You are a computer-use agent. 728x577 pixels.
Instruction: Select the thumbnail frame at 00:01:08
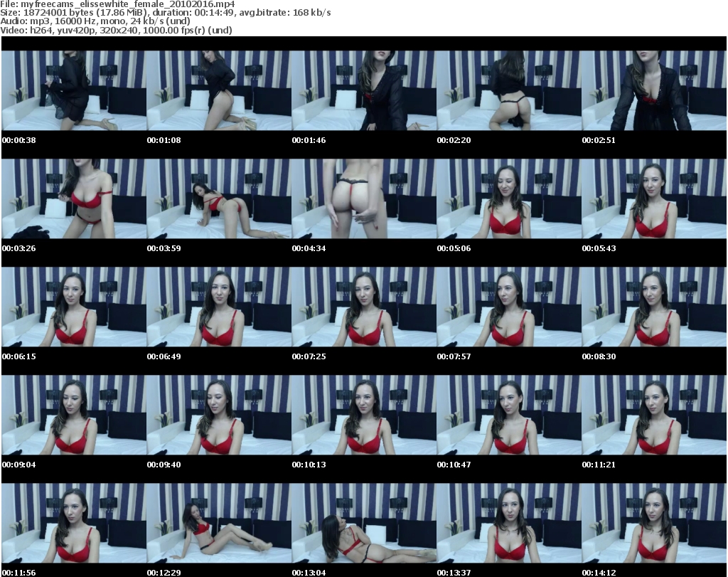pyautogui.click(x=219, y=90)
